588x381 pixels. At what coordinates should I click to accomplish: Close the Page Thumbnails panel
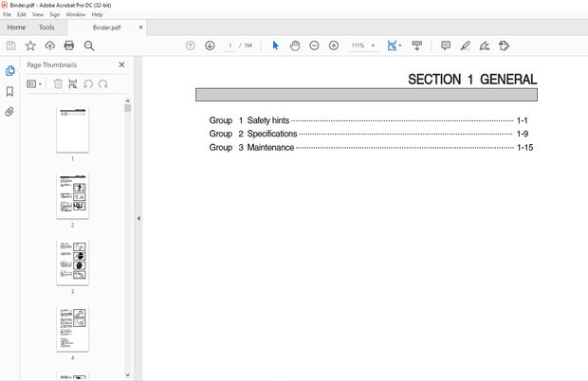pos(121,64)
